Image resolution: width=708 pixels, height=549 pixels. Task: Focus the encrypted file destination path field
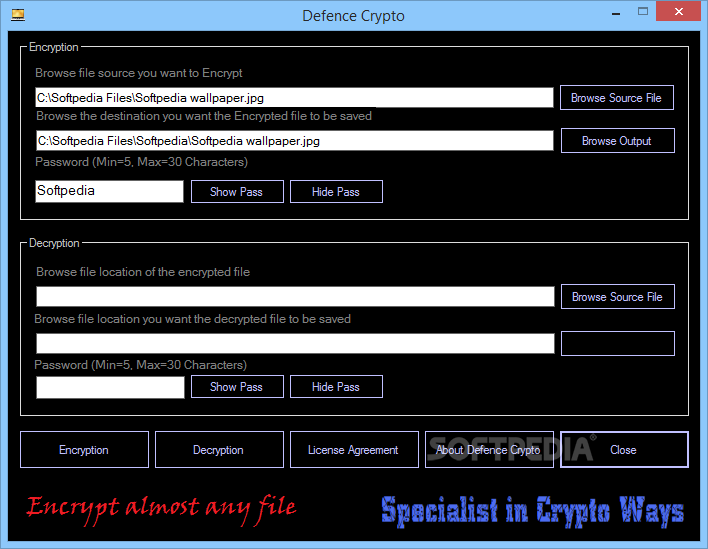coord(295,140)
